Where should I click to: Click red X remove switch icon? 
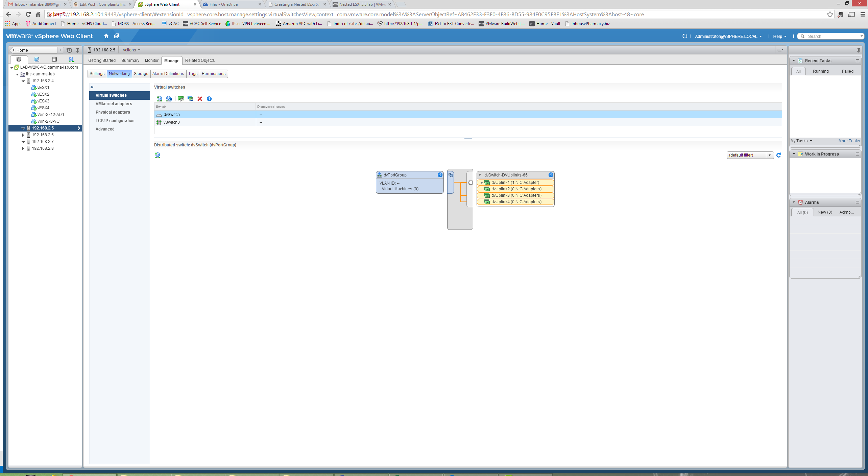pos(200,99)
